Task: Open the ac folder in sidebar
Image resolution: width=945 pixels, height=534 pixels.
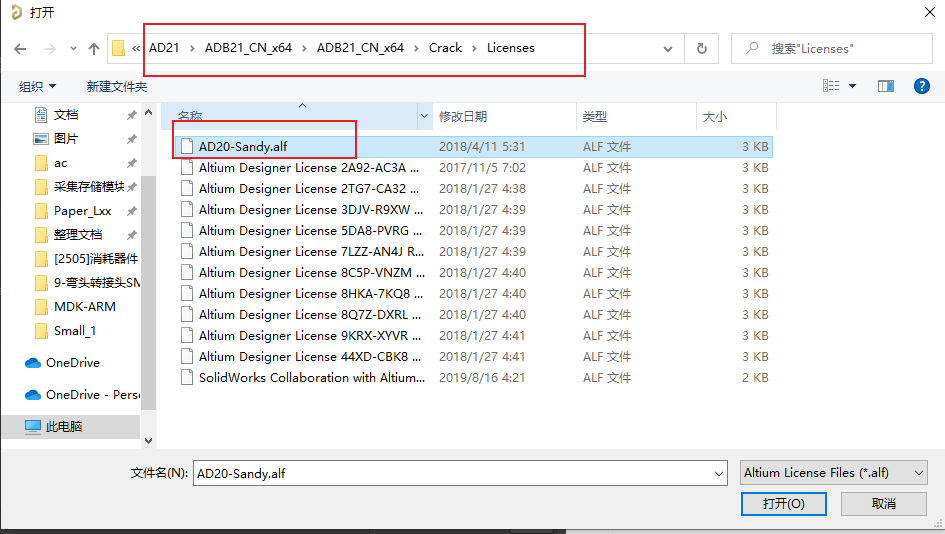Action: (60, 163)
